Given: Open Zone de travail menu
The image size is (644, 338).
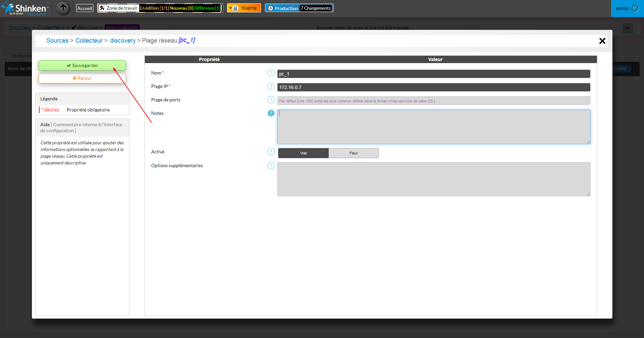Looking at the screenshot, I should pyautogui.click(x=118, y=8).
